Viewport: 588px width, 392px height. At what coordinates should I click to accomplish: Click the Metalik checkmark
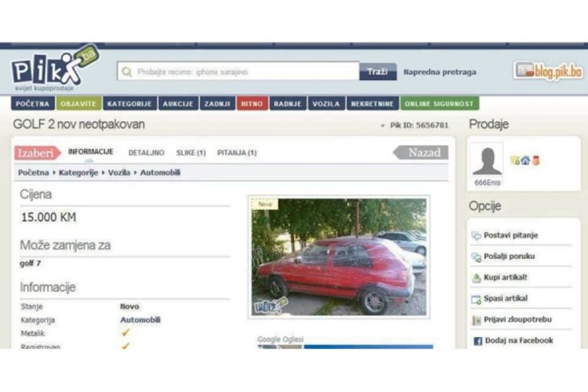(125, 332)
